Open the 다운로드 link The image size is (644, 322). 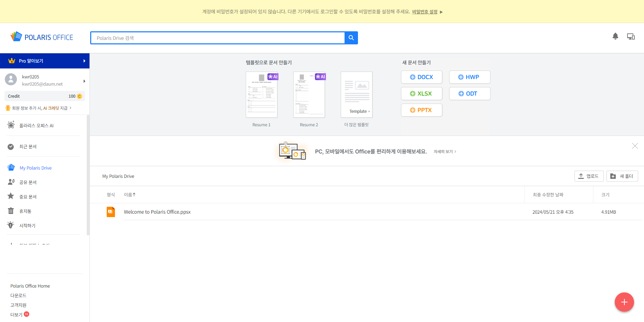tap(18, 296)
